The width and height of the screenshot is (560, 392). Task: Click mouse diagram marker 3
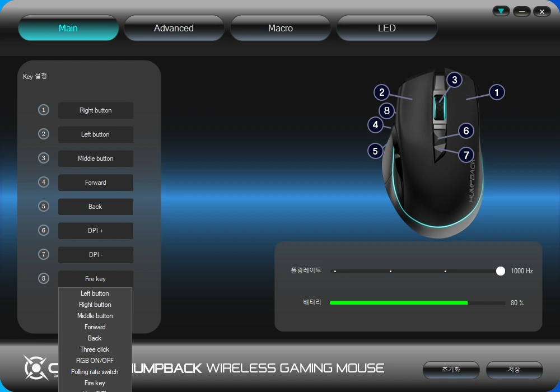coord(454,80)
